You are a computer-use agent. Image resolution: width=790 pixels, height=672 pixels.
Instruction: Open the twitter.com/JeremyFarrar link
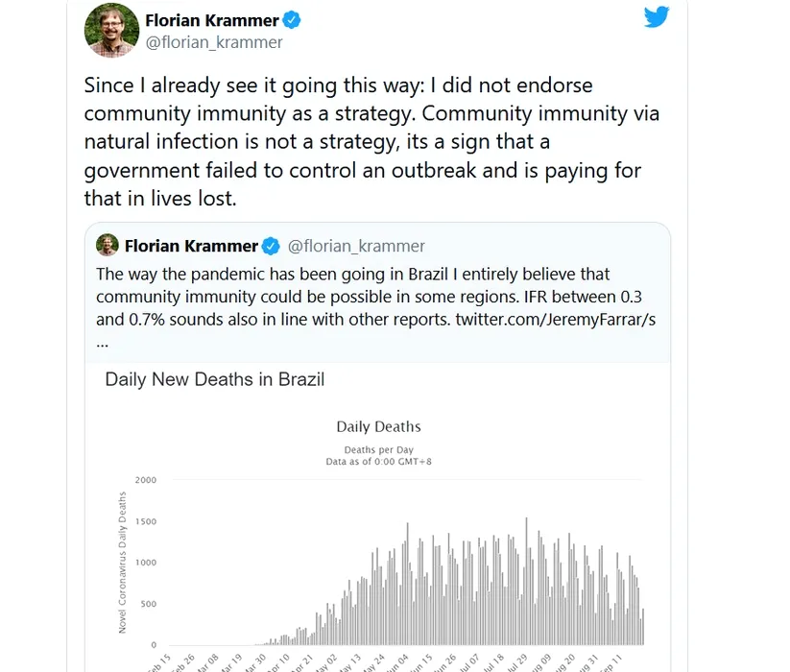click(x=556, y=319)
